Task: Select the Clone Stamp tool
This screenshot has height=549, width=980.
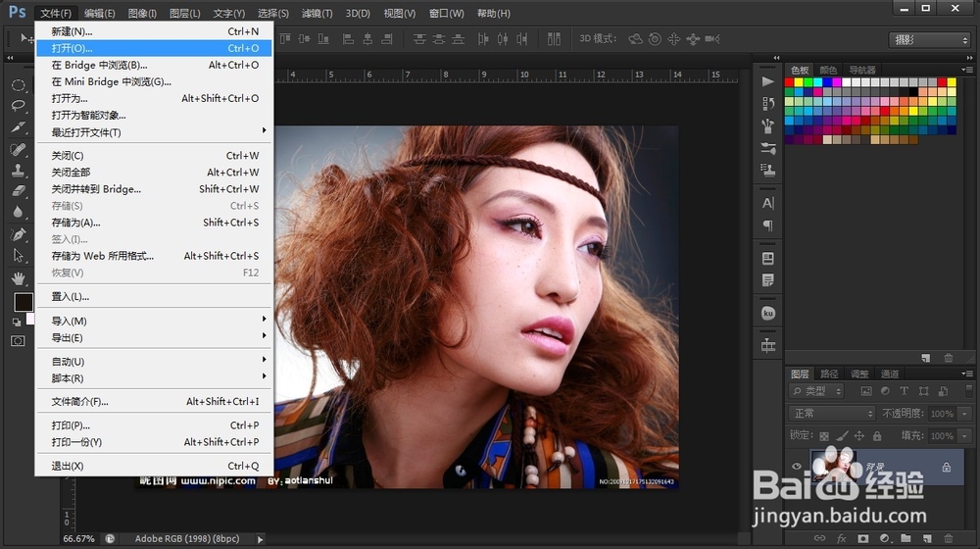Action: click(x=18, y=171)
